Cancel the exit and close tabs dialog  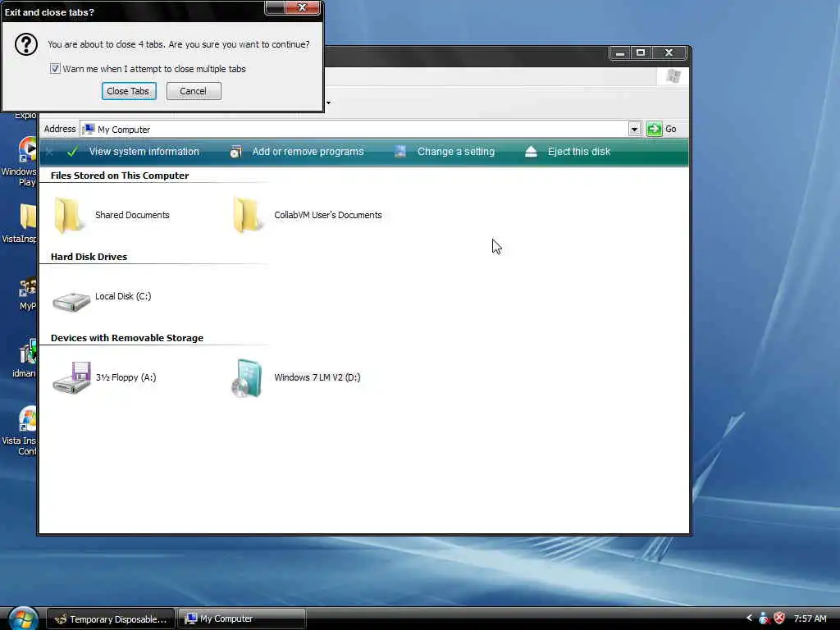click(x=194, y=91)
